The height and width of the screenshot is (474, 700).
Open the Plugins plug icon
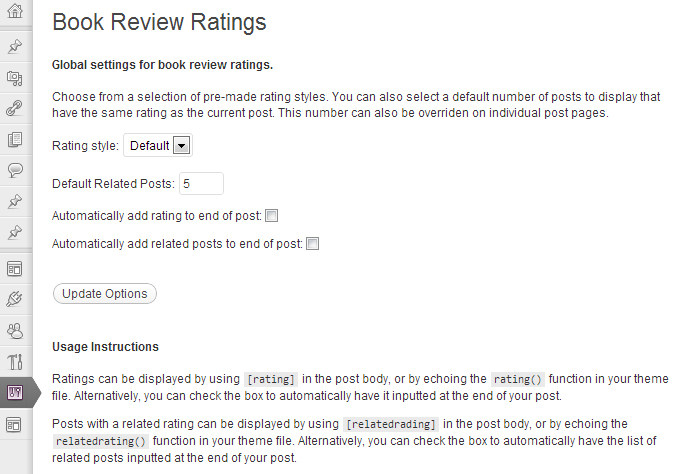click(15, 298)
